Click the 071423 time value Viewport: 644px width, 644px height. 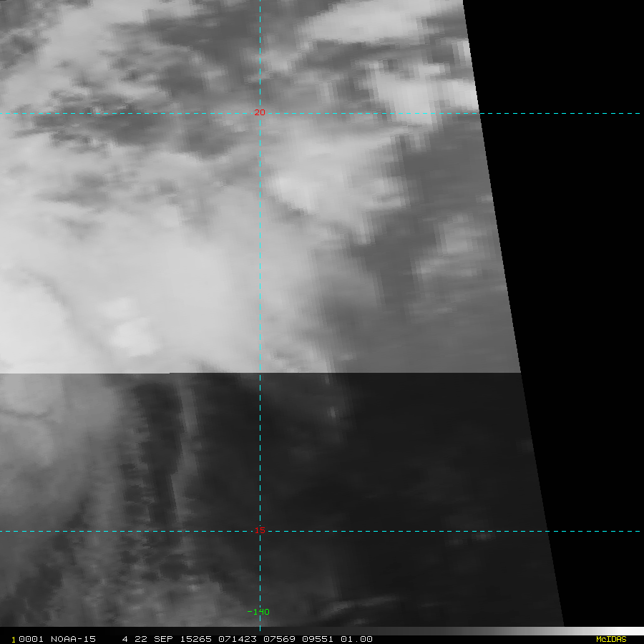coord(238,639)
